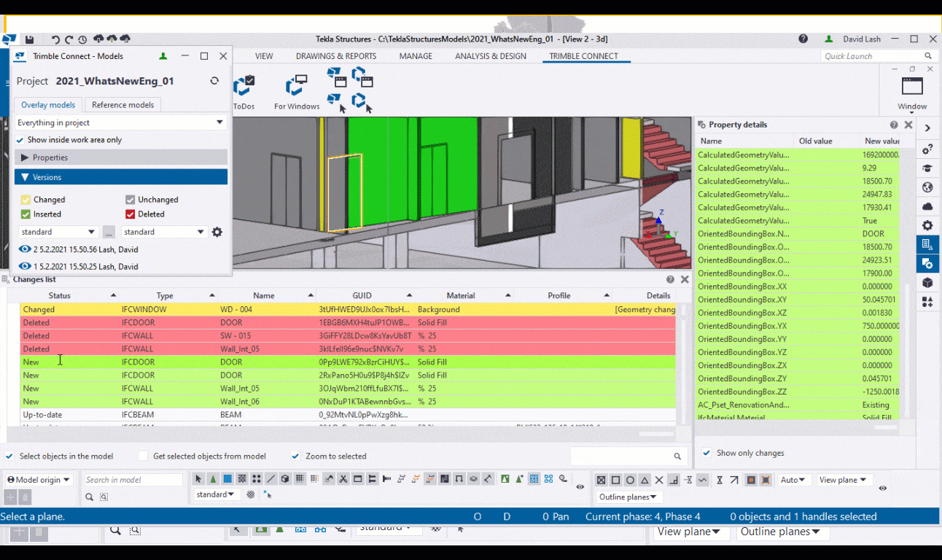Expand the side pane chevron arrow
Viewport: 942px width, 560px height.
coord(927,128)
